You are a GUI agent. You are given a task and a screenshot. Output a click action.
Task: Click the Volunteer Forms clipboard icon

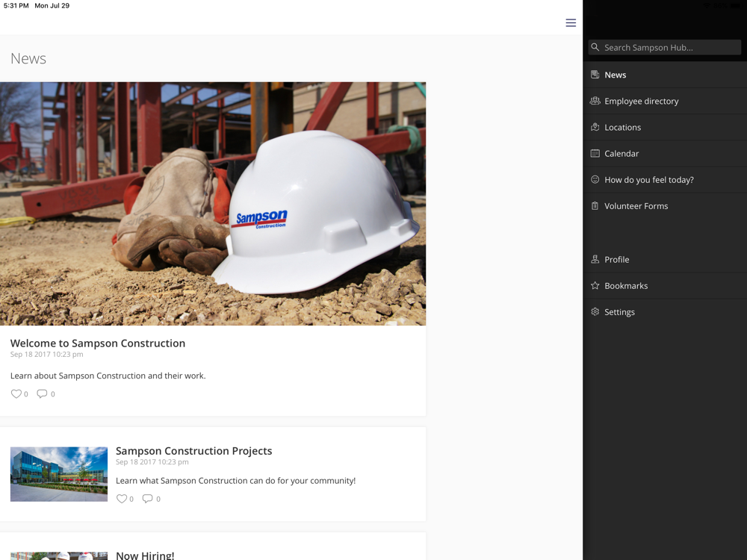pos(595,206)
